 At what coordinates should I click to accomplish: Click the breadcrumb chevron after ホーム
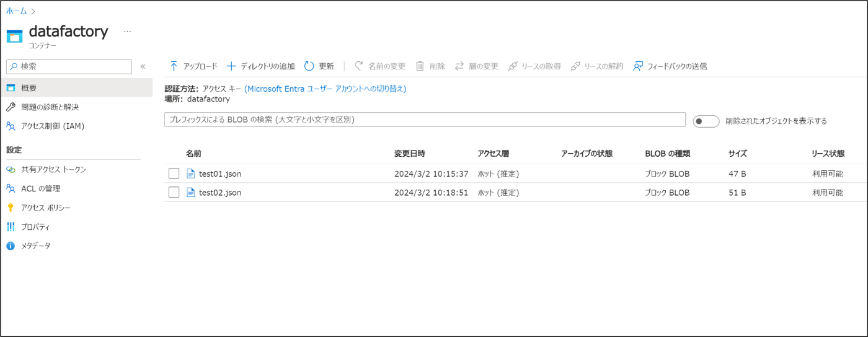coord(33,11)
